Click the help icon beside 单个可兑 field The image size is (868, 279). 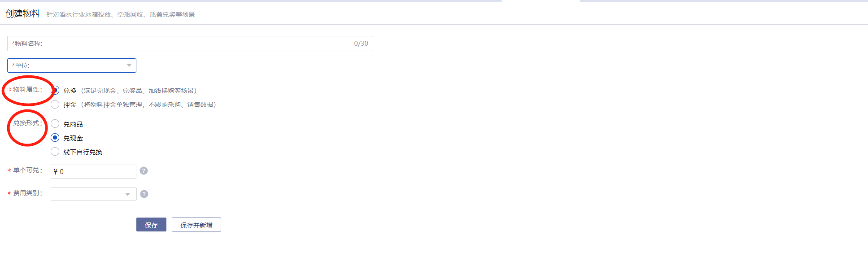pos(144,171)
